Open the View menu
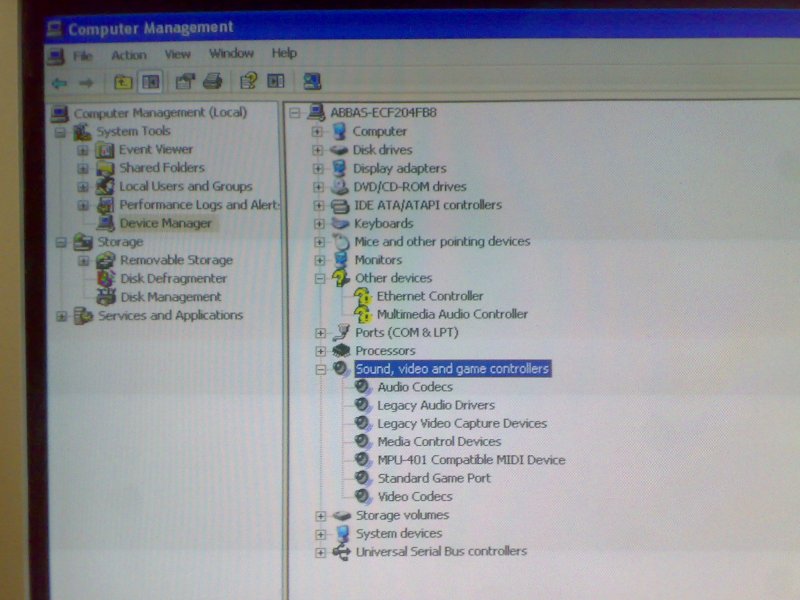800x600 pixels. [x=178, y=54]
